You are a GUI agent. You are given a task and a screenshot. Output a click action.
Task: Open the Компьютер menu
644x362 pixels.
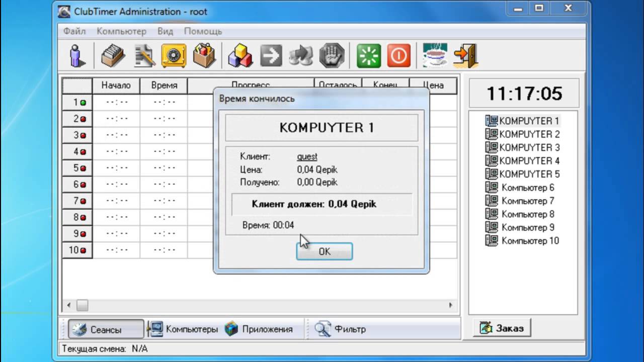(x=121, y=31)
